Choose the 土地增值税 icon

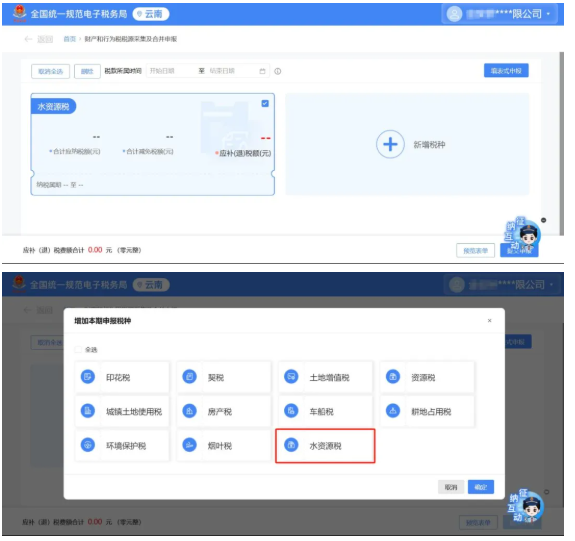click(x=291, y=377)
